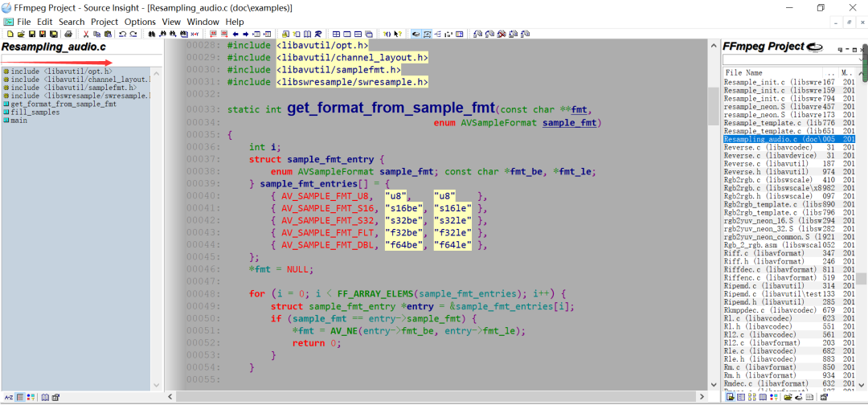Screen dimensions: 868x405
Task: Open the File menu
Action: click(24, 22)
